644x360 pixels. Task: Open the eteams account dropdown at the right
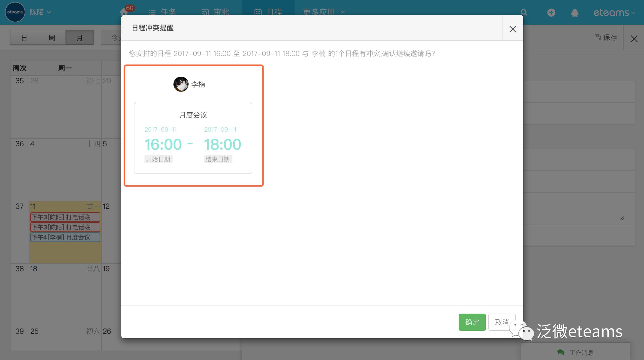(x=614, y=13)
